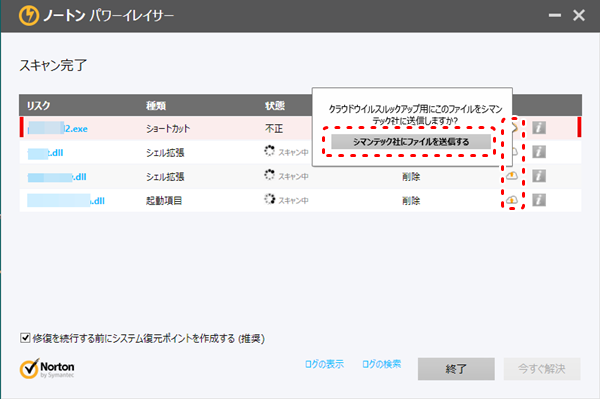Click the 今すぐ解決 button
Image resolution: width=600 pixels, height=399 pixels.
(x=542, y=369)
